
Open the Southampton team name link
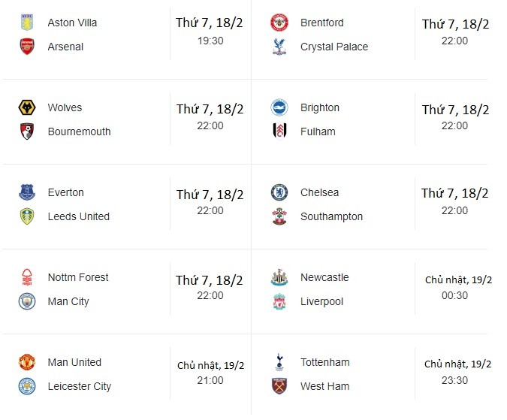pos(331,216)
